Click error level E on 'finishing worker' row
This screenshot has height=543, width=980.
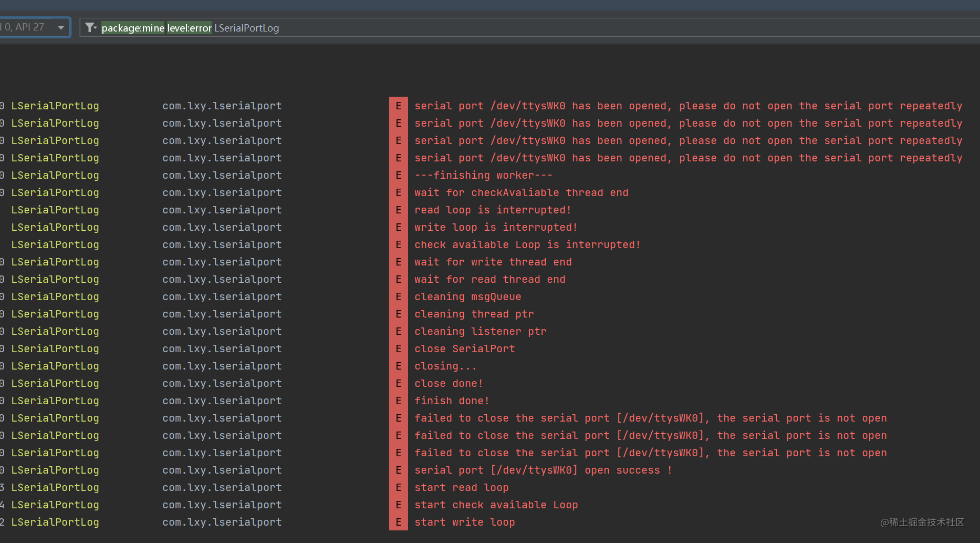(399, 175)
